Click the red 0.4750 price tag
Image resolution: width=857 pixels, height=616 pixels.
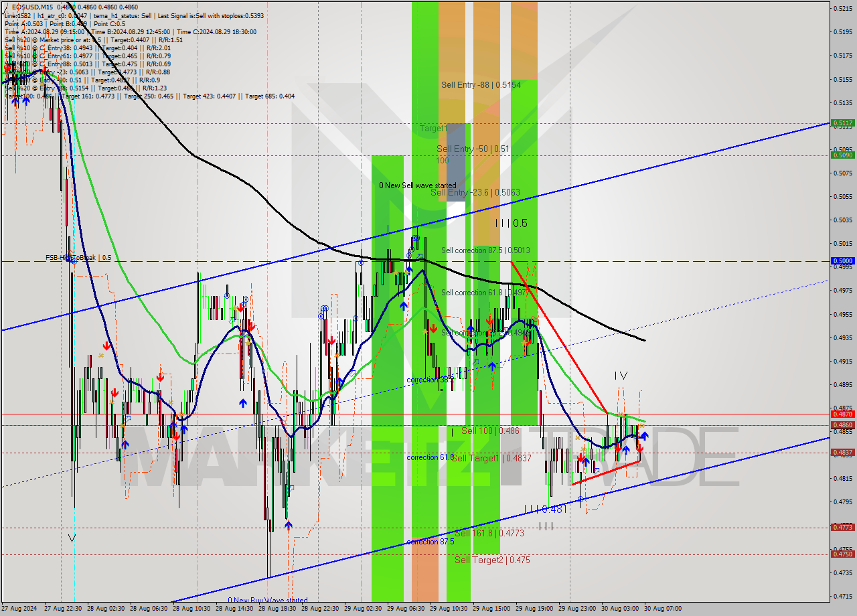click(842, 554)
